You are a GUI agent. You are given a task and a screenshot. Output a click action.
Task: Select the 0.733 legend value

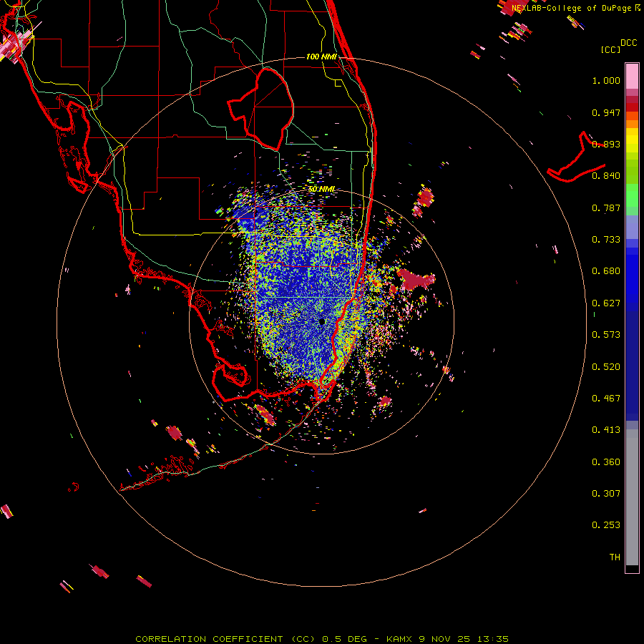click(x=606, y=240)
